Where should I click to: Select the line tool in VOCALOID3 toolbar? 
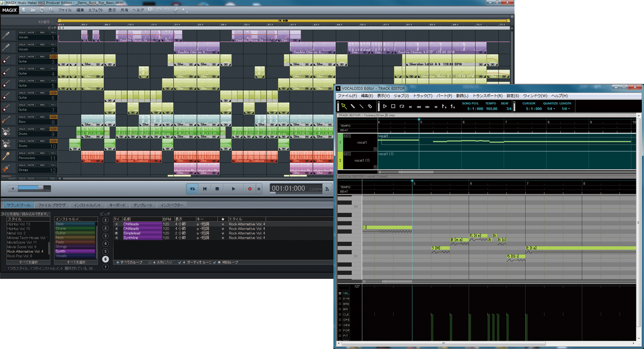tap(361, 106)
